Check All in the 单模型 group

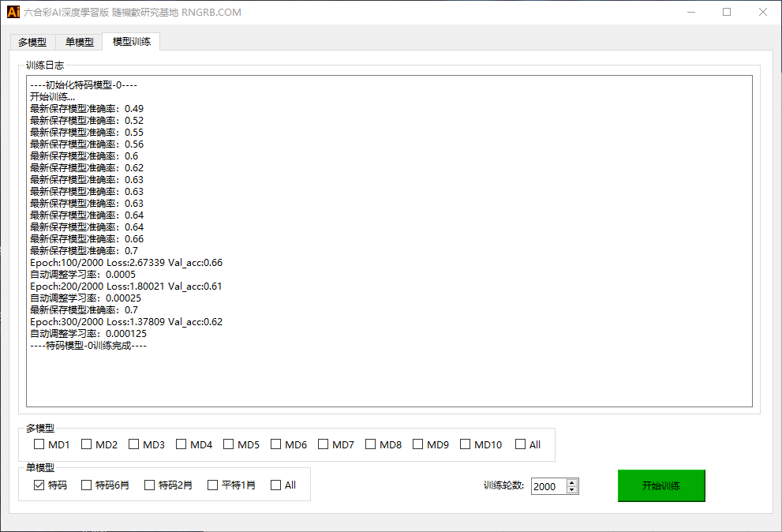276,485
